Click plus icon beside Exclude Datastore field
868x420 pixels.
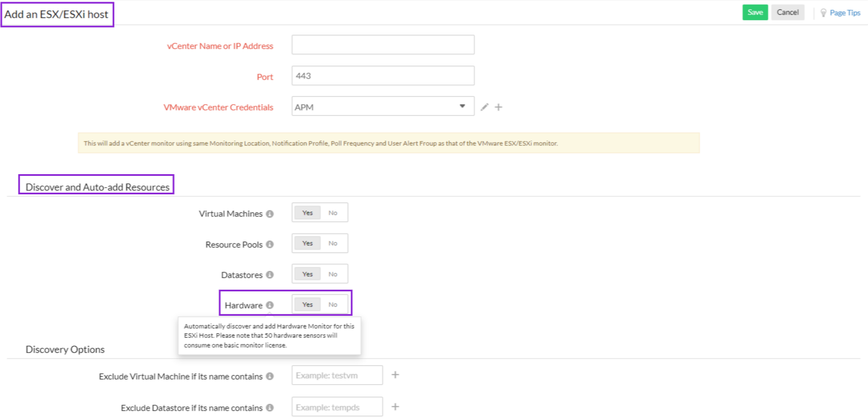click(395, 407)
